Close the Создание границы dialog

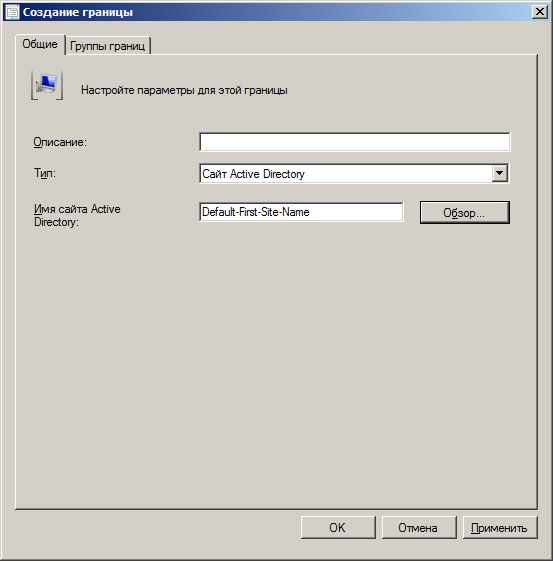pos(540,12)
